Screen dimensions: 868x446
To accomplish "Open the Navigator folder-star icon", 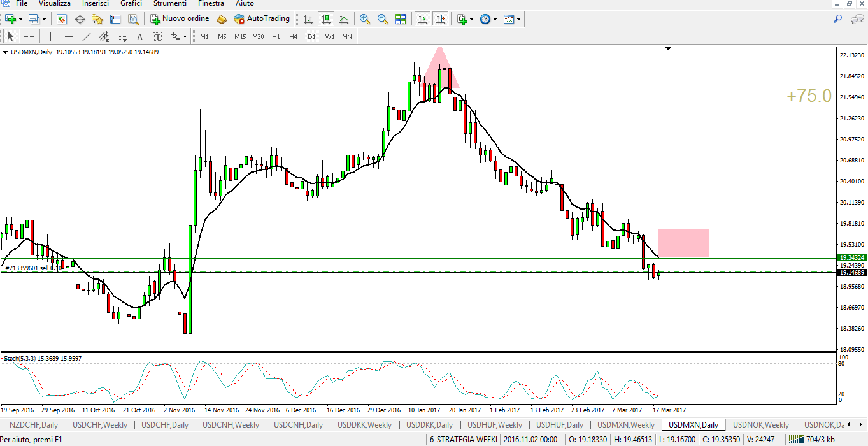I will [x=97, y=19].
